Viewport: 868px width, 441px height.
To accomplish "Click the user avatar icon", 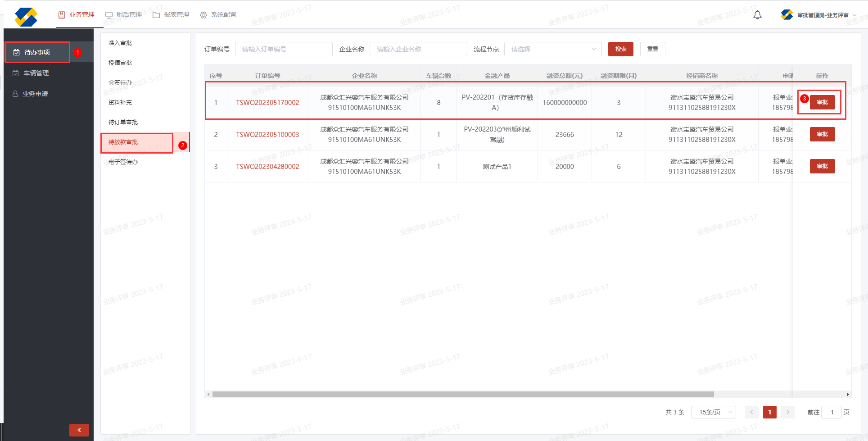I will [x=787, y=15].
